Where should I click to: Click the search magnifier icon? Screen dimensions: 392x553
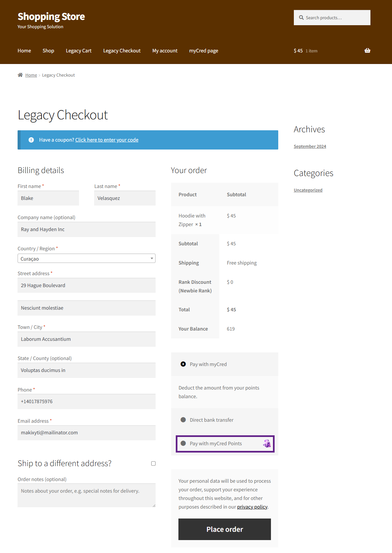click(301, 18)
